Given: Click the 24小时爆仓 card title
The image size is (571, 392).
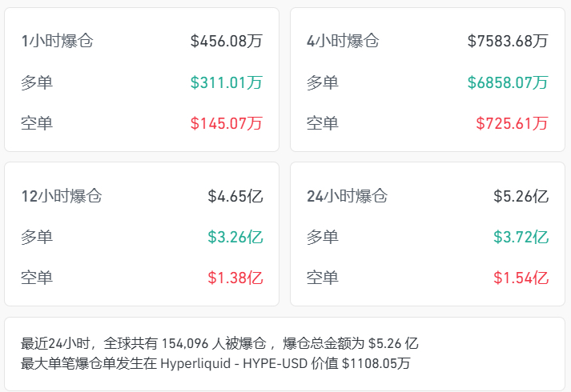Looking at the screenshot, I should point(347,196).
